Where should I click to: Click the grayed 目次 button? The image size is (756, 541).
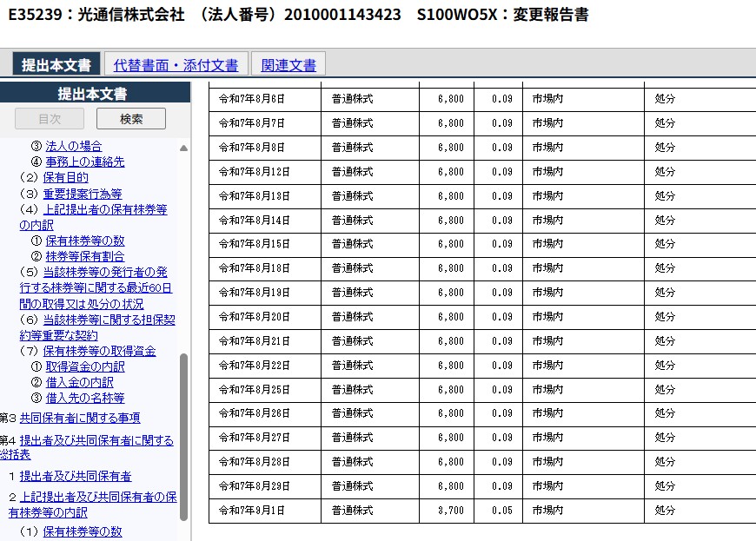coord(50,119)
